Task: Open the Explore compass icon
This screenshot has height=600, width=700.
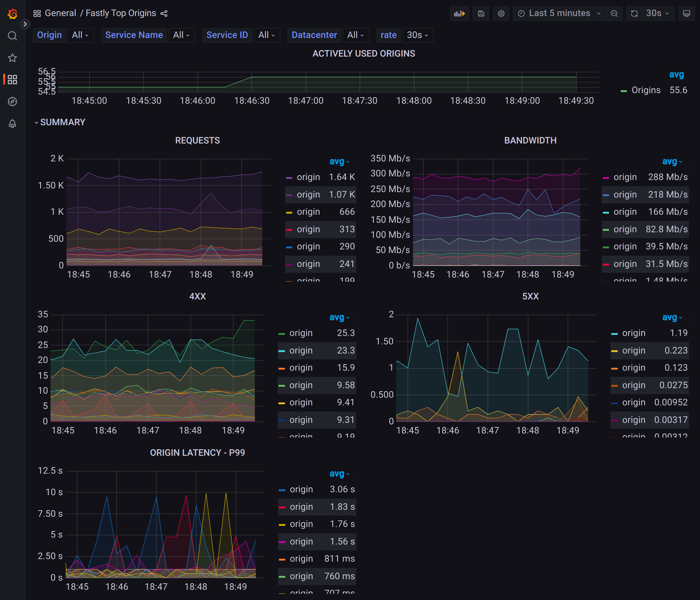Action: (12, 102)
